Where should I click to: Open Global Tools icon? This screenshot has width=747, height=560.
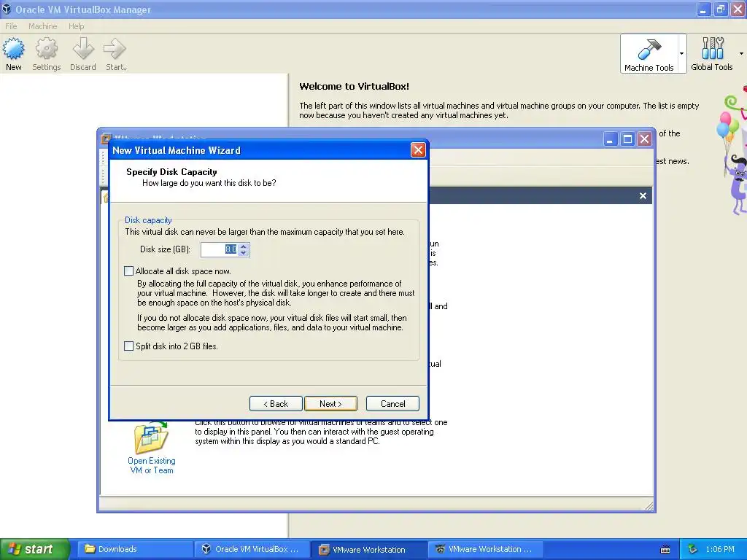point(712,49)
